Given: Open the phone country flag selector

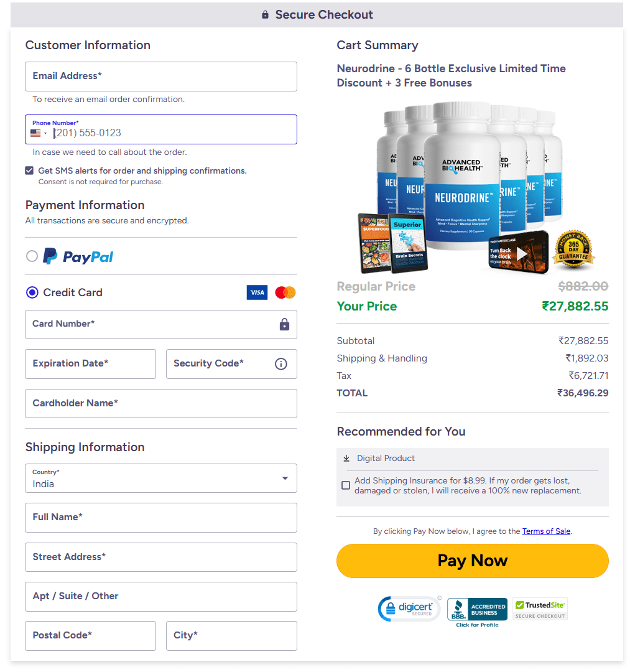Looking at the screenshot, I should (x=39, y=133).
